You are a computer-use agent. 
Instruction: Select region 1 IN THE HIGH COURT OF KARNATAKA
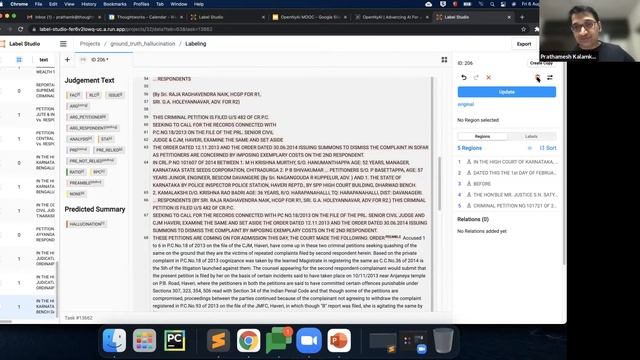pyautogui.click(x=507, y=162)
